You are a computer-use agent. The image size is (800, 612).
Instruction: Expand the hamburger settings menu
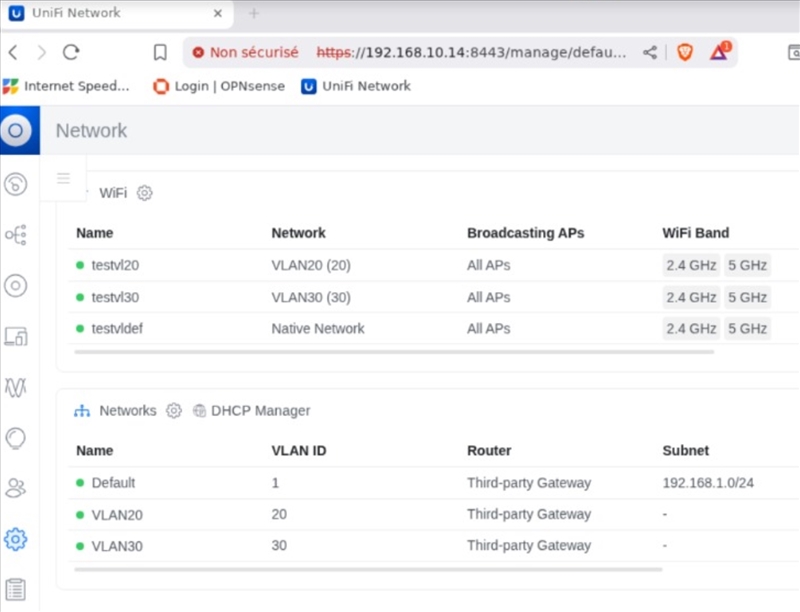pos(63,178)
